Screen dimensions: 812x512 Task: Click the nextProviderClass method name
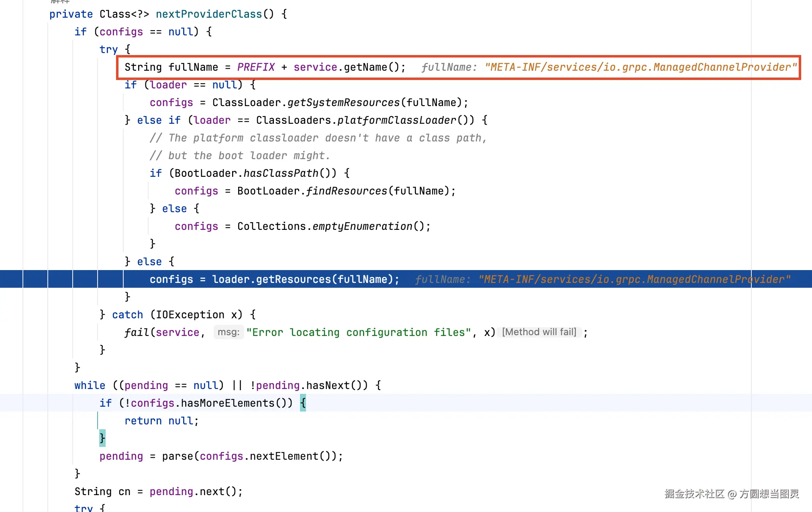point(208,14)
